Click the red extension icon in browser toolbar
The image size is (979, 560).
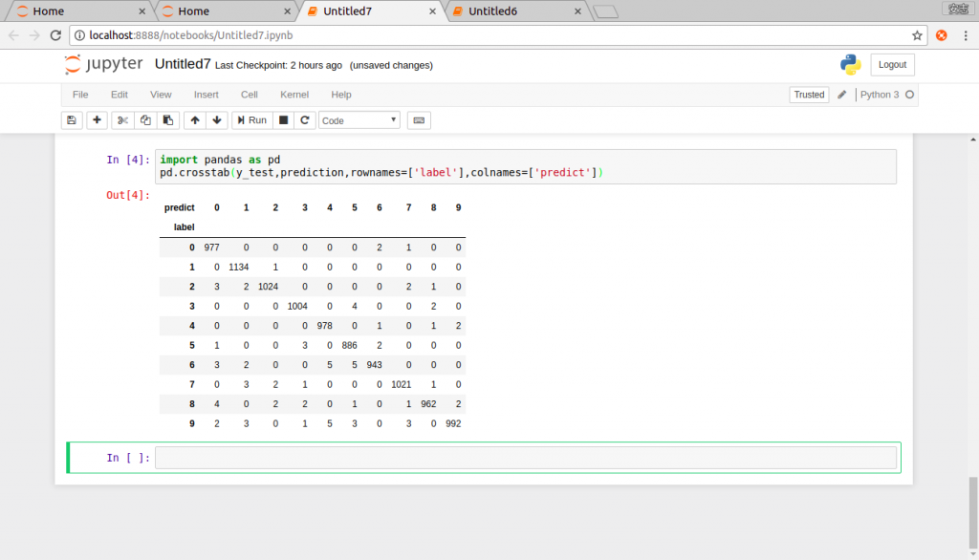coord(942,35)
